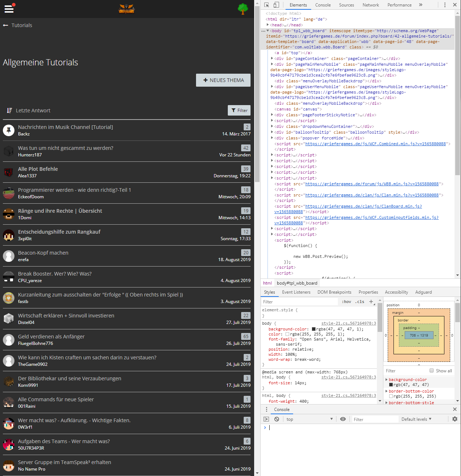Expand the pageContainer div node
This screenshot has height=476, width=461.
pos(272,59)
